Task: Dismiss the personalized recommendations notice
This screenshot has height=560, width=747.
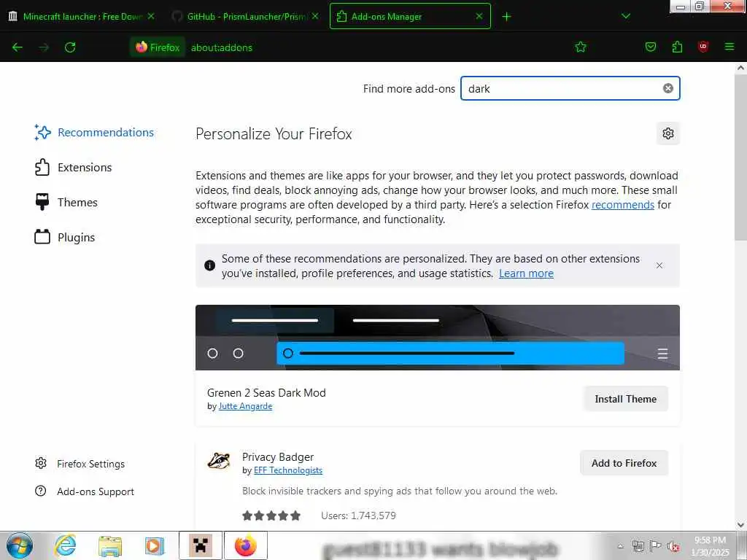Action: coord(659,265)
